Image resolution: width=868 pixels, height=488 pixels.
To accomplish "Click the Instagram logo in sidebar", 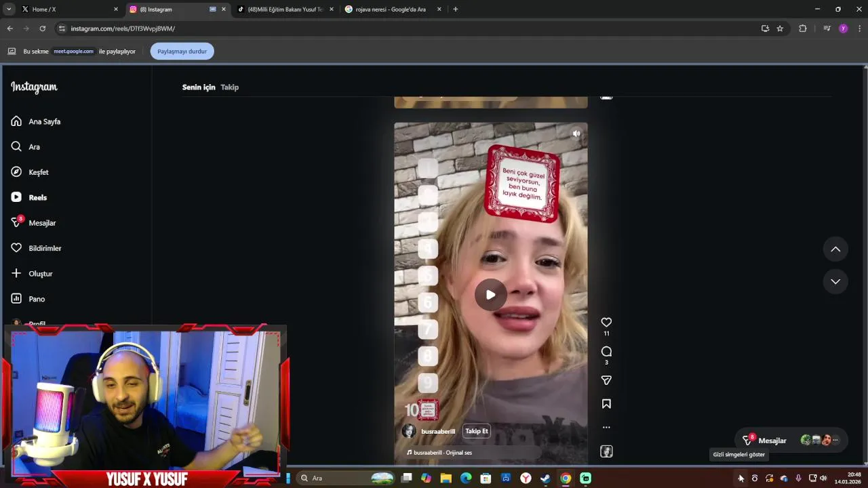I will 34,87.
